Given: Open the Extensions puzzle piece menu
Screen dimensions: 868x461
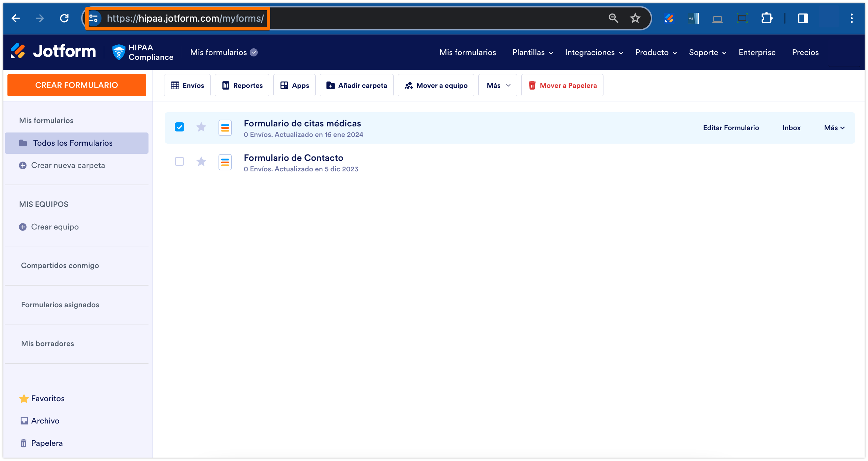Looking at the screenshot, I should click(x=767, y=18).
